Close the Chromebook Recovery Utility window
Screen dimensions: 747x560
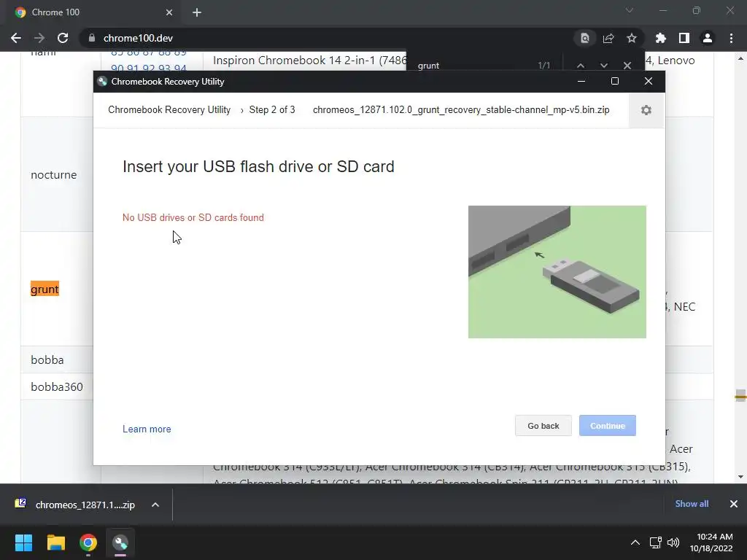pos(649,82)
